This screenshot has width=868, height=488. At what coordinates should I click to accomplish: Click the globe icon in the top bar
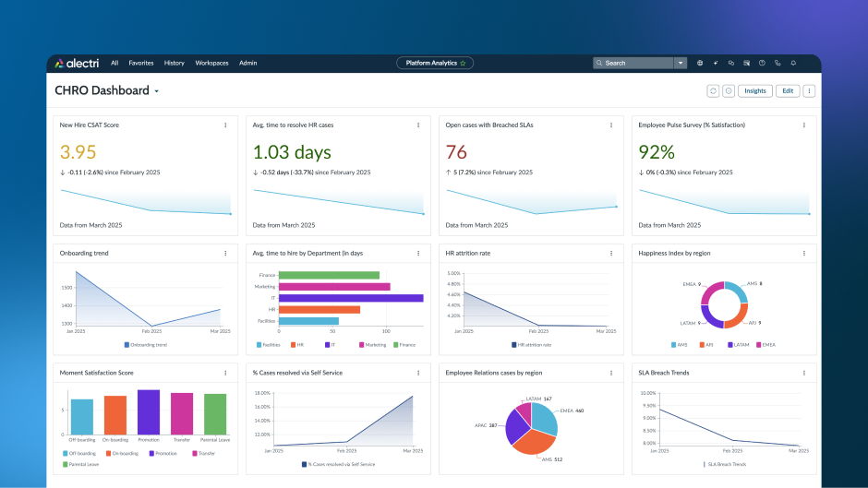(700, 63)
